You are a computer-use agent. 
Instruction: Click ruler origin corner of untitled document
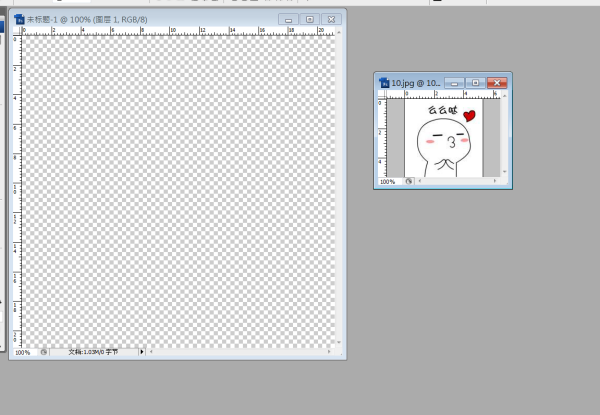click(x=16, y=32)
